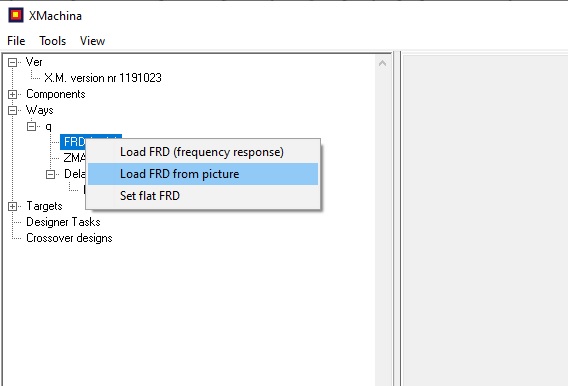
Task: Select Crossover designs in the tree
Action: pyautogui.click(x=69, y=238)
